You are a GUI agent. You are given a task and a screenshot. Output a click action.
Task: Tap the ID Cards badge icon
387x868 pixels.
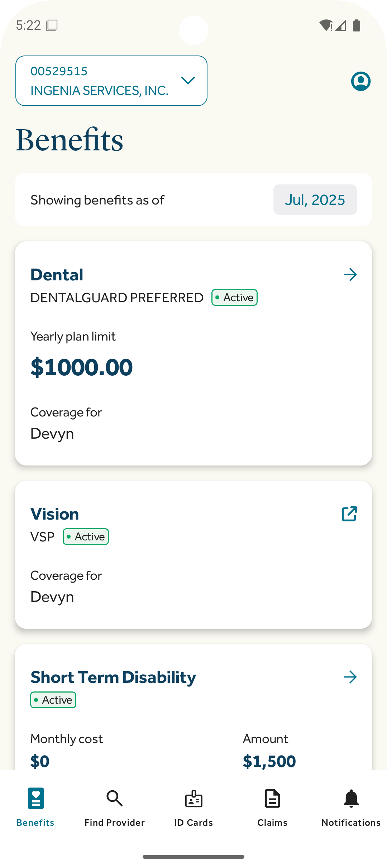click(193, 799)
